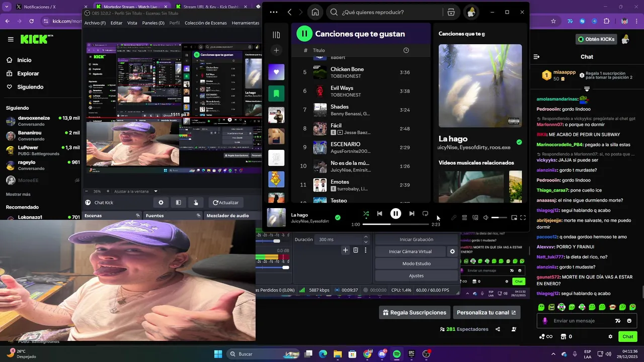
Task: Click the green pause button beside Canciones que te gustan
Action: (304, 34)
